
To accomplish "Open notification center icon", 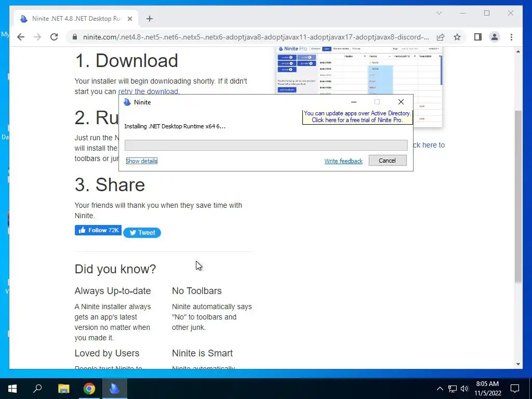I will pos(515,389).
